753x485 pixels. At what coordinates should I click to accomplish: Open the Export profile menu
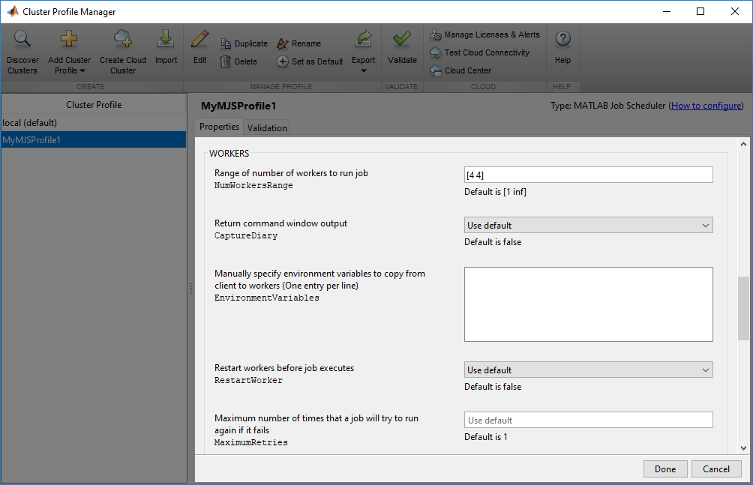coord(363,52)
